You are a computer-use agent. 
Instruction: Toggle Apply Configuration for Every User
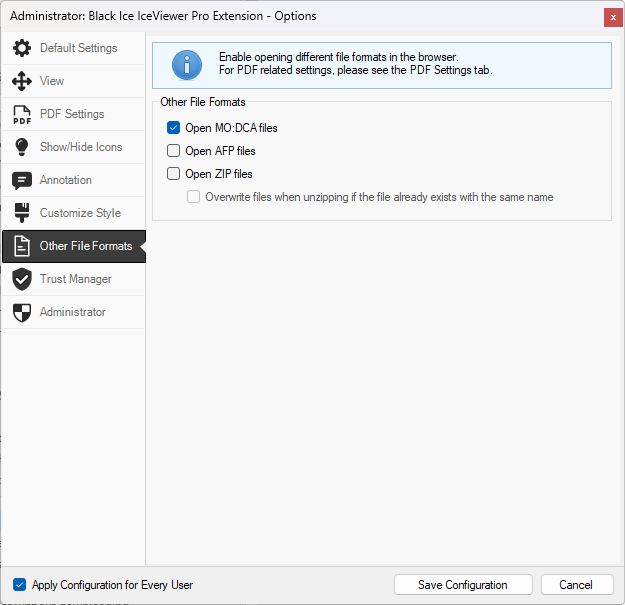[x=20, y=585]
